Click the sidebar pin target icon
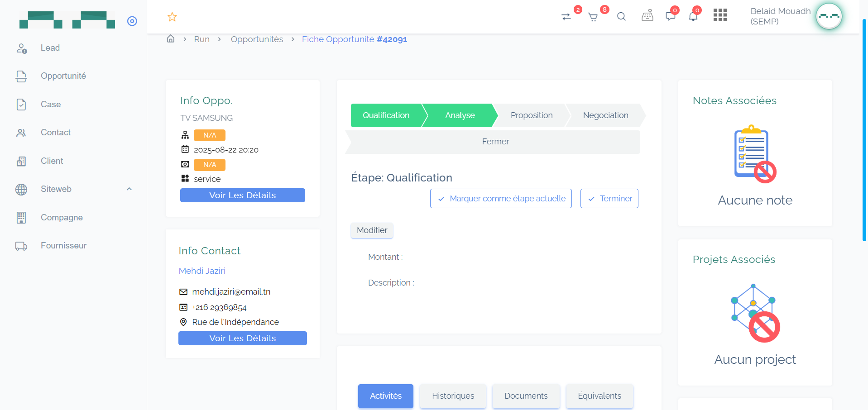 click(132, 21)
